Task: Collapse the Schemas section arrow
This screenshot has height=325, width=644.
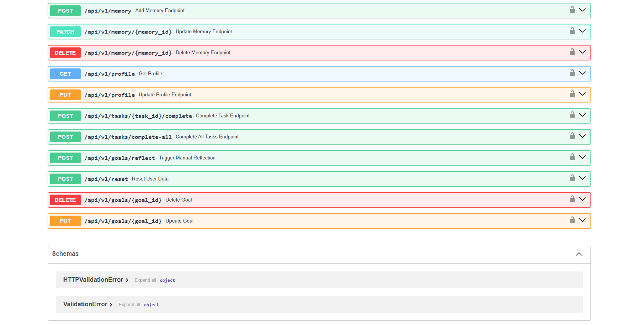Action: click(x=579, y=254)
